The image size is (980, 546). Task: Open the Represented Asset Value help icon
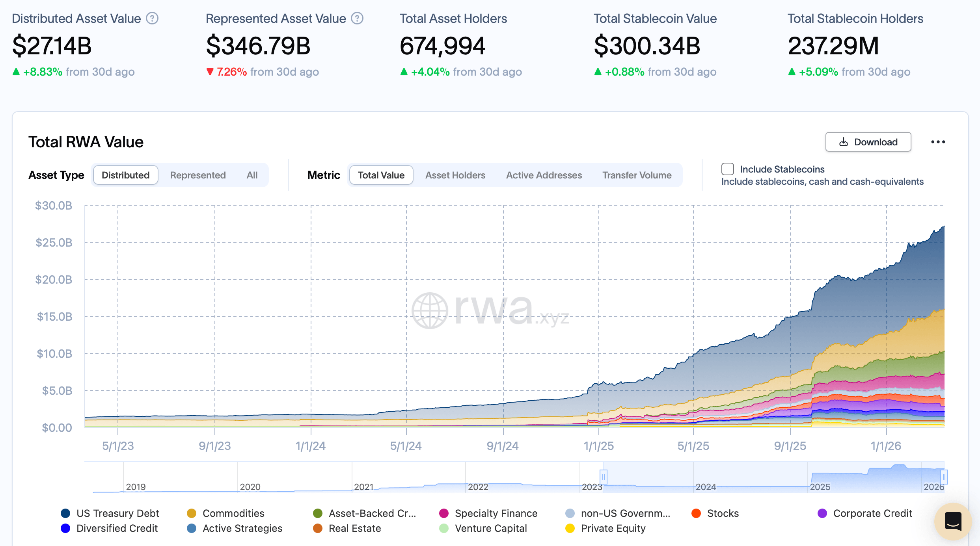(x=357, y=18)
